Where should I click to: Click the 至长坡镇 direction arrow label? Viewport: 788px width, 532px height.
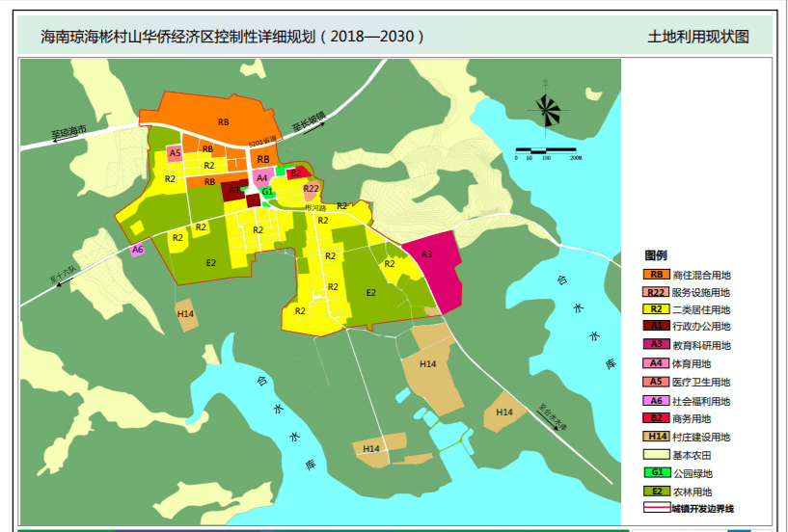(x=310, y=124)
